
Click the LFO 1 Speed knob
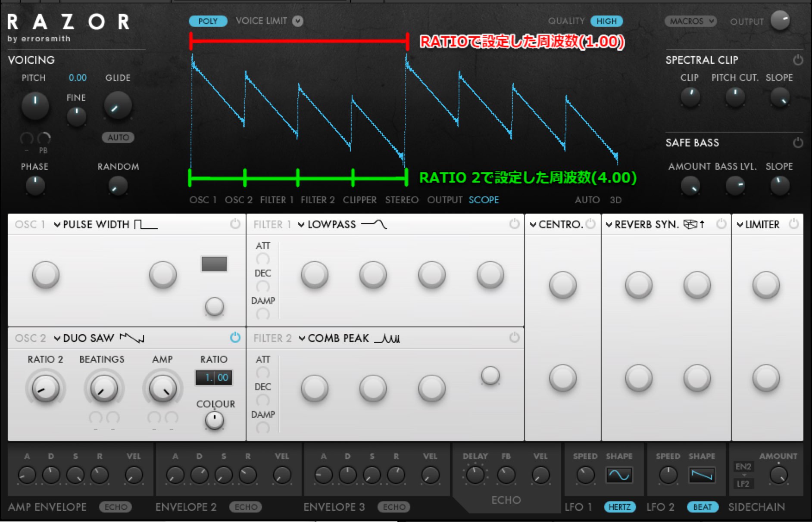pyautogui.click(x=585, y=475)
